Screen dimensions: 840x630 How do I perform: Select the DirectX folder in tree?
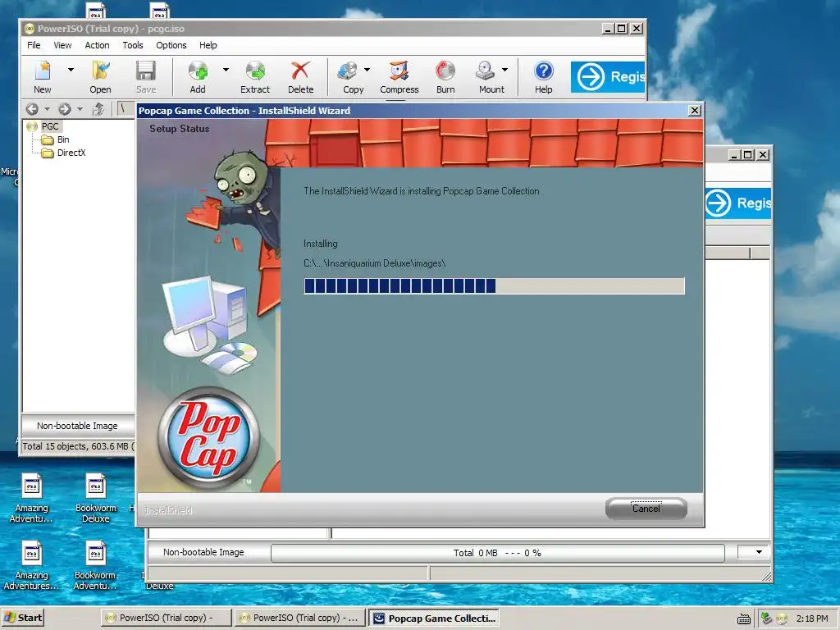point(71,153)
